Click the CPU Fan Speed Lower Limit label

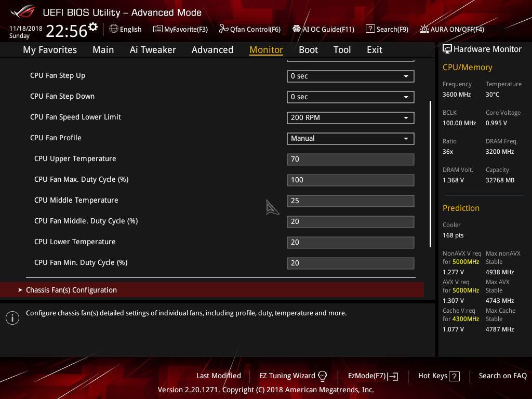tap(75, 117)
